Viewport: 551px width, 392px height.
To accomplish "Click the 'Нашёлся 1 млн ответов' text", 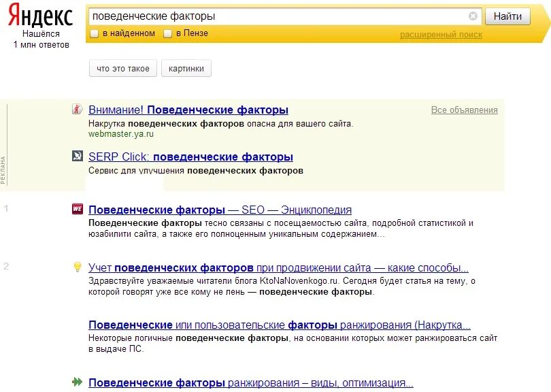I will (x=41, y=39).
